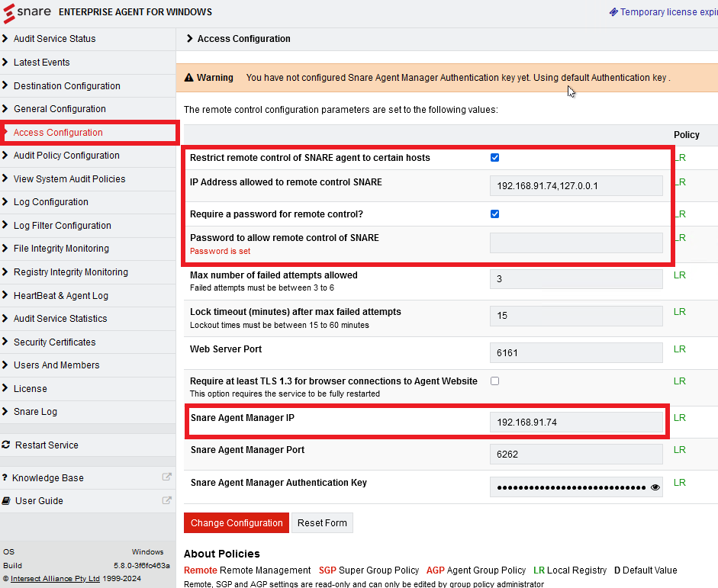The height and width of the screenshot is (588, 718).
Task: Click the warning triangle icon
Action: (x=188, y=78)
